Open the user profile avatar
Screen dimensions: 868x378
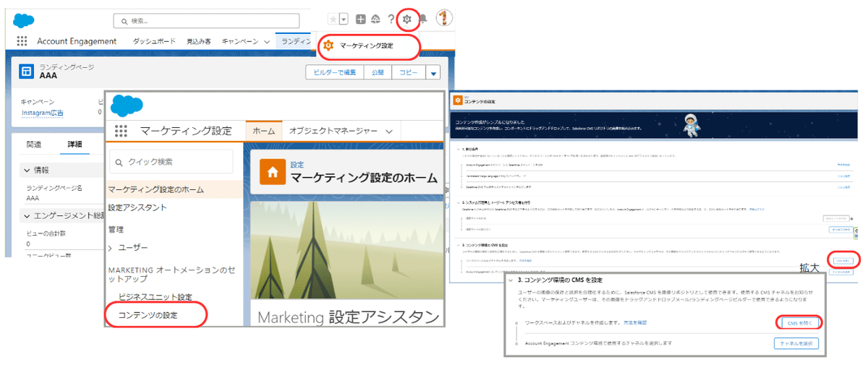pos(445,19)
